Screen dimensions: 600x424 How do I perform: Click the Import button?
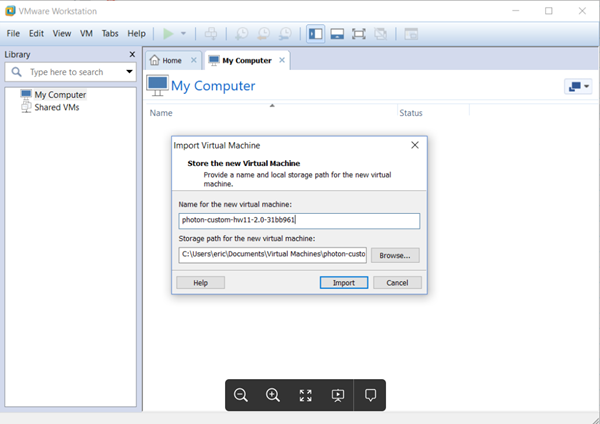(343, 283)
